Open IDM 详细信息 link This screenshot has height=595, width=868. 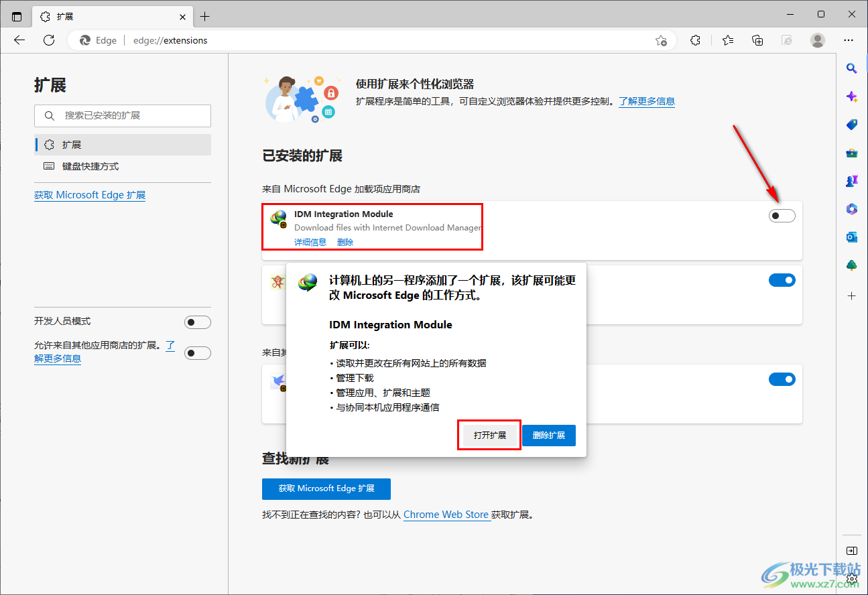(310, 242)
